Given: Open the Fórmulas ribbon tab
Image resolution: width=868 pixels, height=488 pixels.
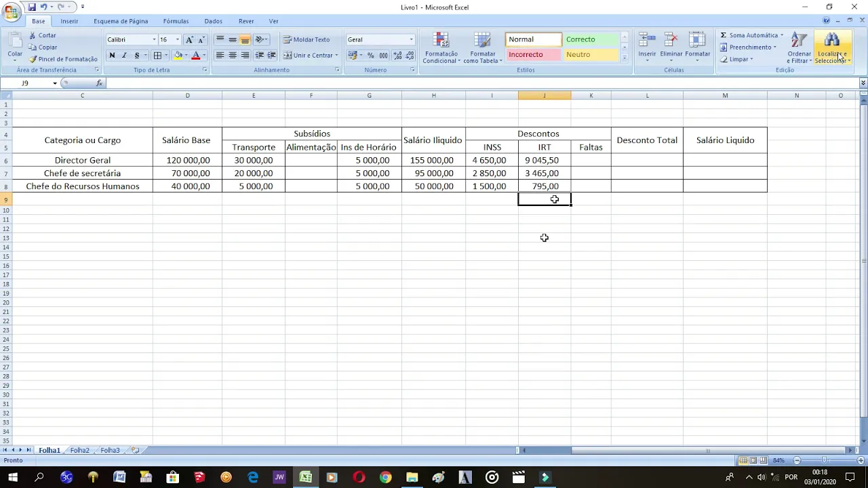Looking at the screenshot, I should point(176,21).
